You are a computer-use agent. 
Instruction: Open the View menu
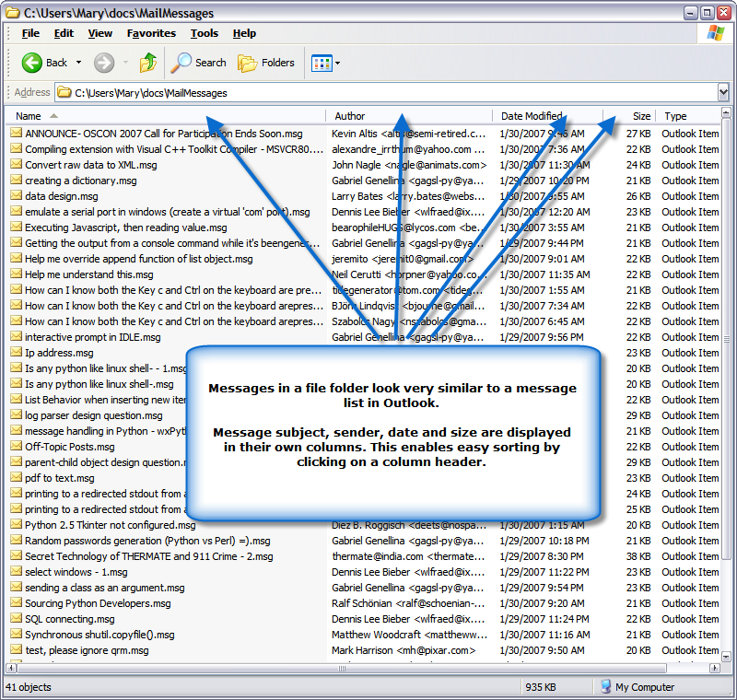100,33
